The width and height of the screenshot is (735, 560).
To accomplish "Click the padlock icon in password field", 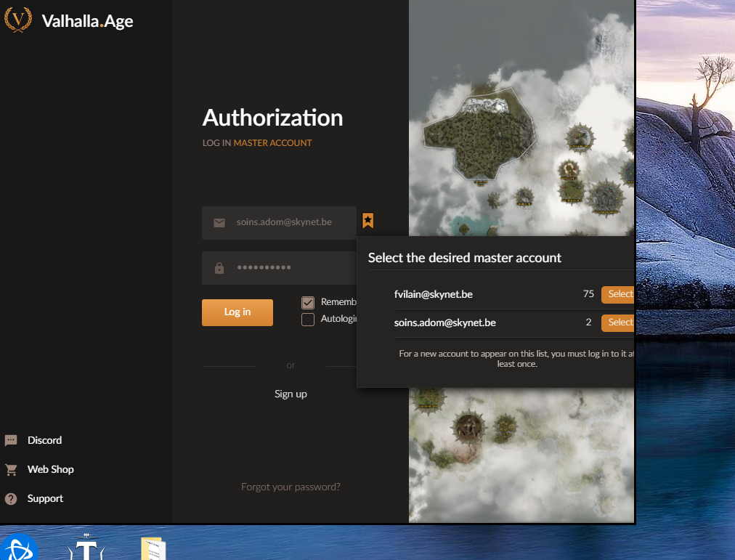I will [x=219, y=268].
